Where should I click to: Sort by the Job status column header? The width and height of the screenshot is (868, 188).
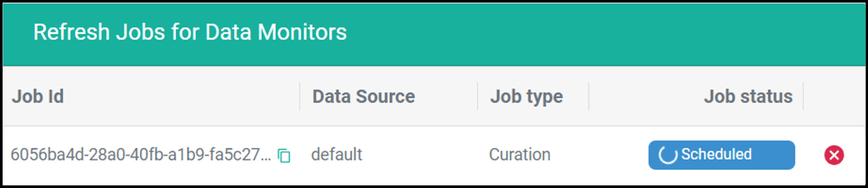point(748,96)
